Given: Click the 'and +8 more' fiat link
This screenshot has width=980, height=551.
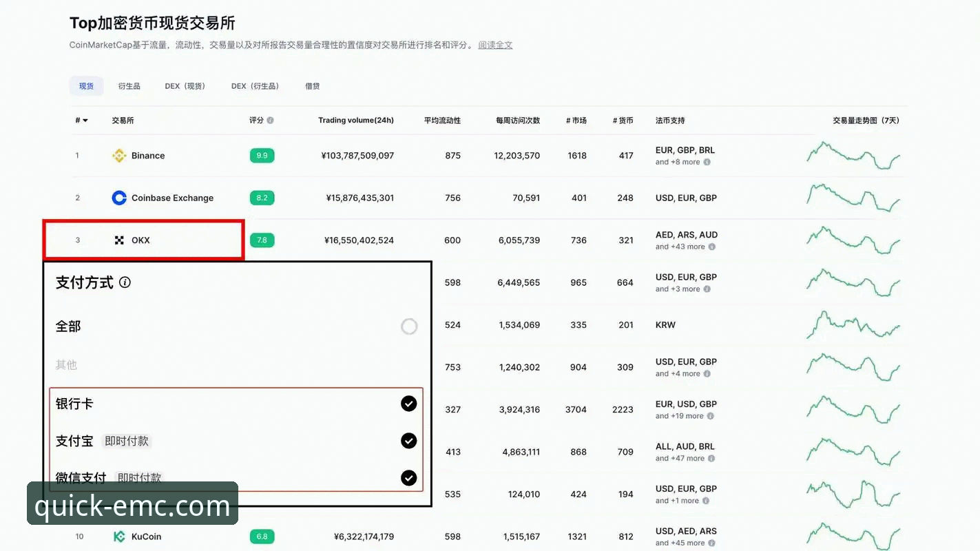Looking at the screenshot, I should click(678, 163).
